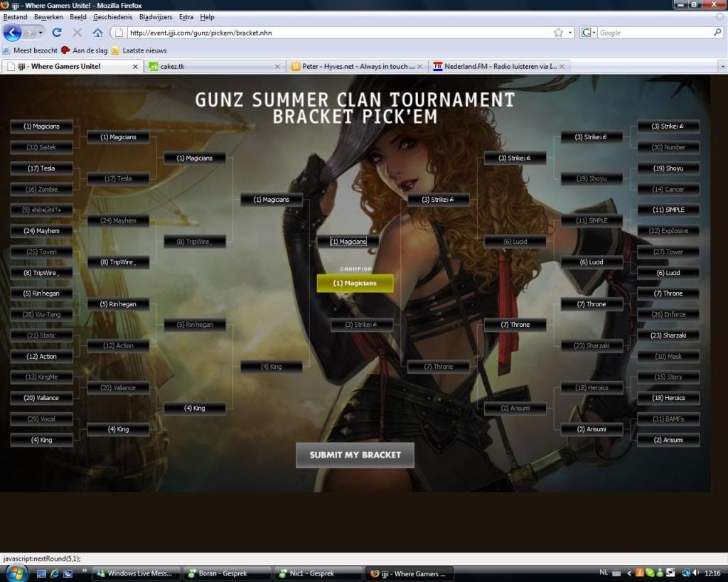Bookmark the page with the star icon
The image size is (728, 582).
point(558,33)
